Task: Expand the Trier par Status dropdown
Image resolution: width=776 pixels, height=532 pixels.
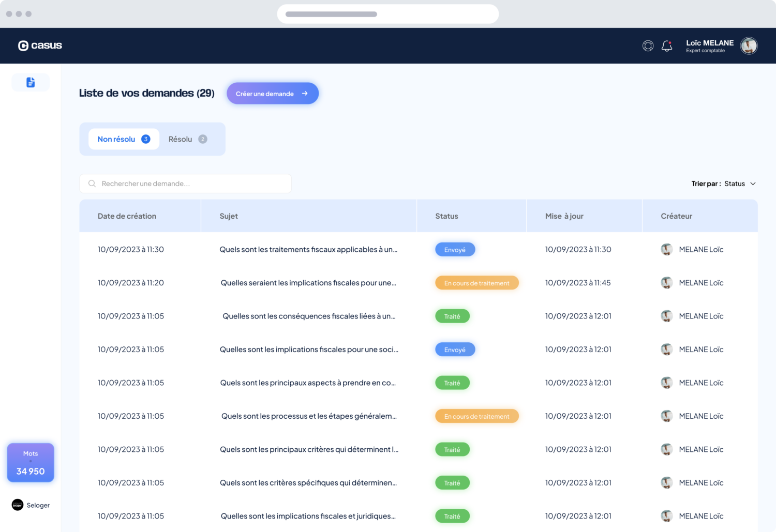Action: (x=724, y=184)
